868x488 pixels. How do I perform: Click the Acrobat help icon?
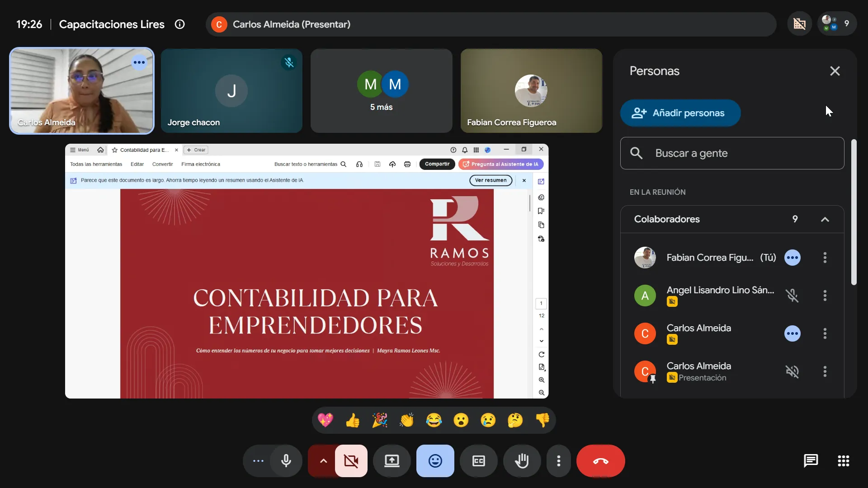(x=453, y=150)
